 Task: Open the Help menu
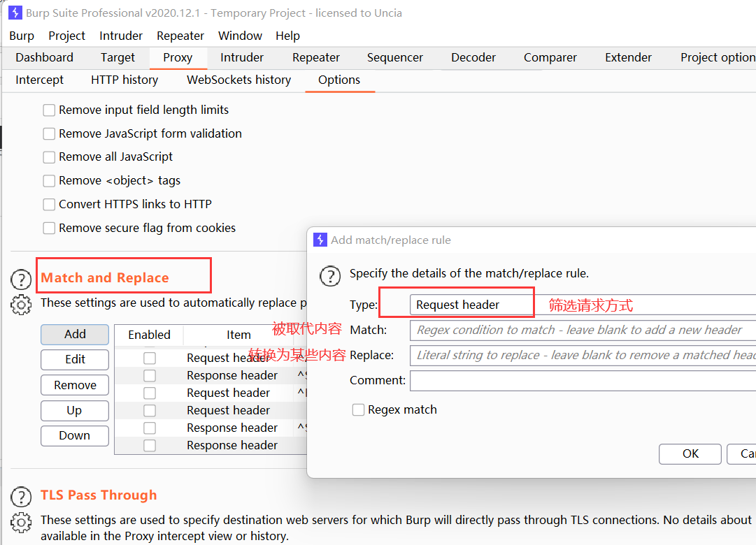[x=288, y=36]
